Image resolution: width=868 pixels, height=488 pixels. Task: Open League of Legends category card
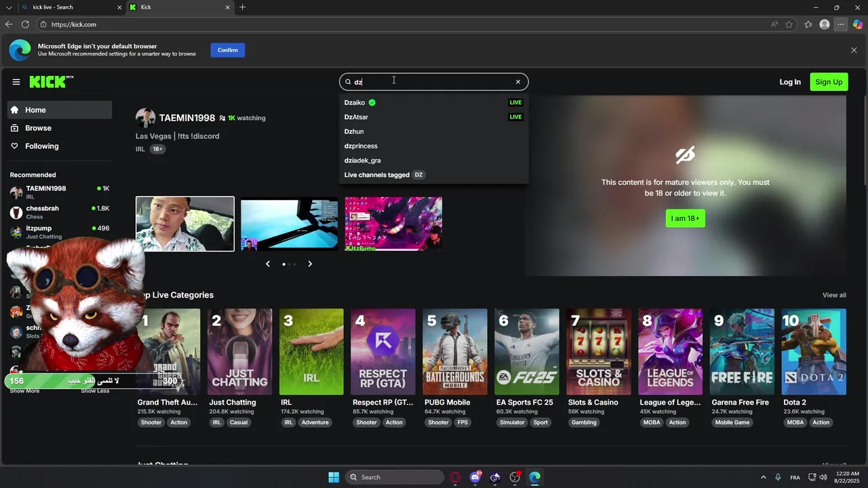coord(671,352)
